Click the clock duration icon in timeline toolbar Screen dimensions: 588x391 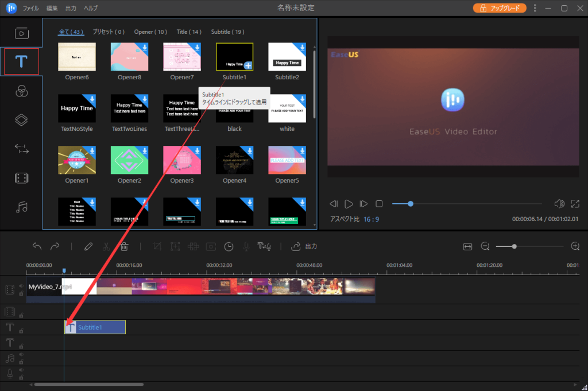click(229, 246)
